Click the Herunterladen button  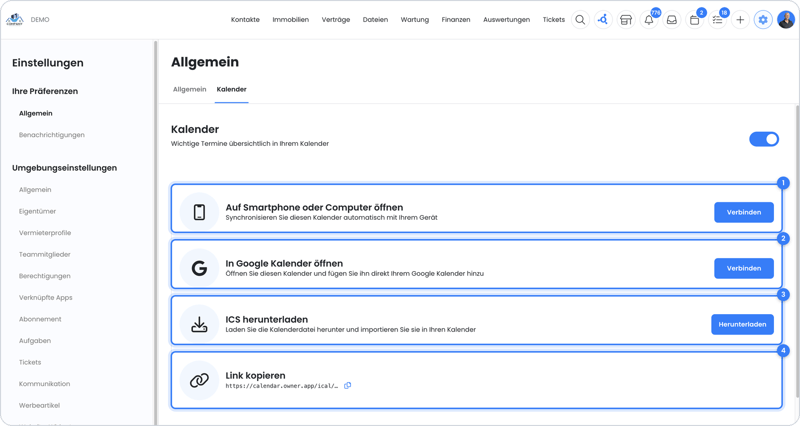point(742,324)
